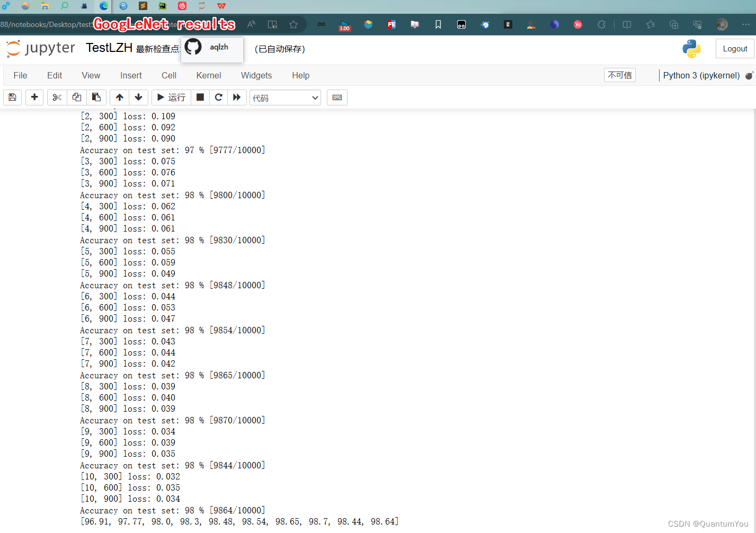
Task: Click the Python 3 (ipykernel) kernel name
Action: point(701,76)
